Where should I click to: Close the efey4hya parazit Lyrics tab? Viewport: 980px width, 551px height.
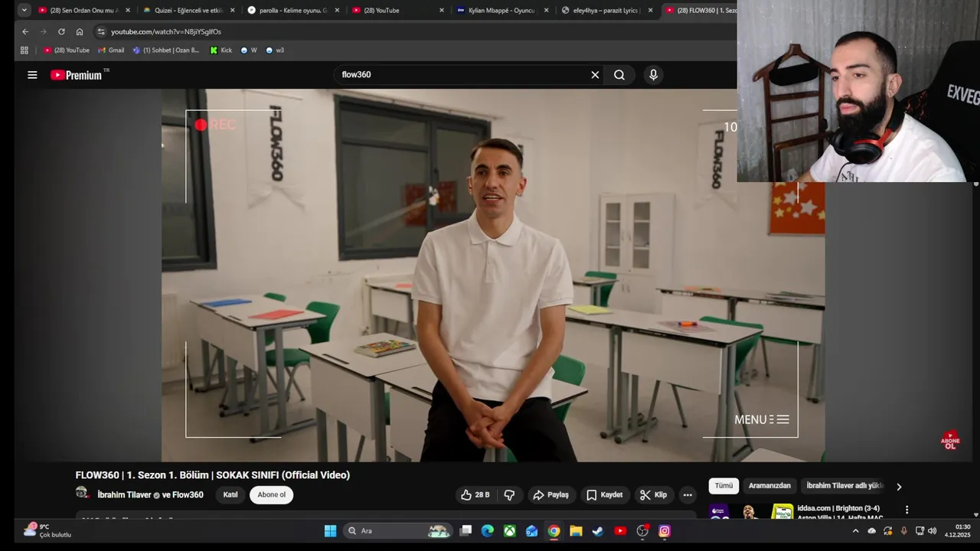pos(651,11)
